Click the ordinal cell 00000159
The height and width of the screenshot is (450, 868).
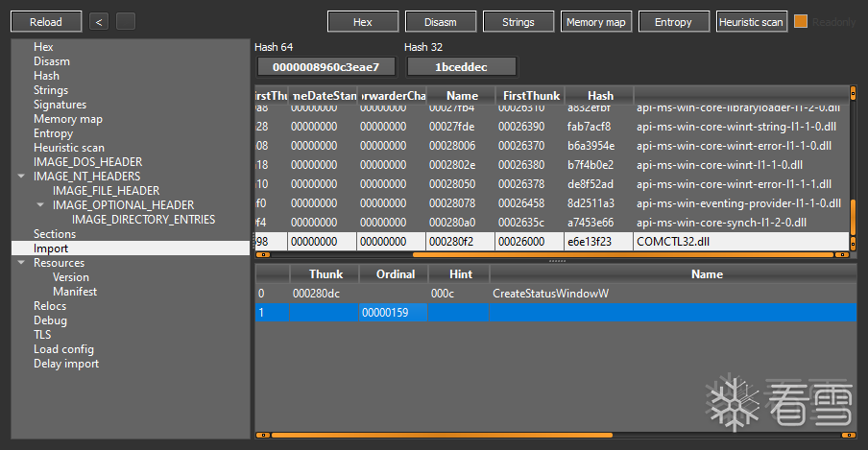[x=393, y=313]
